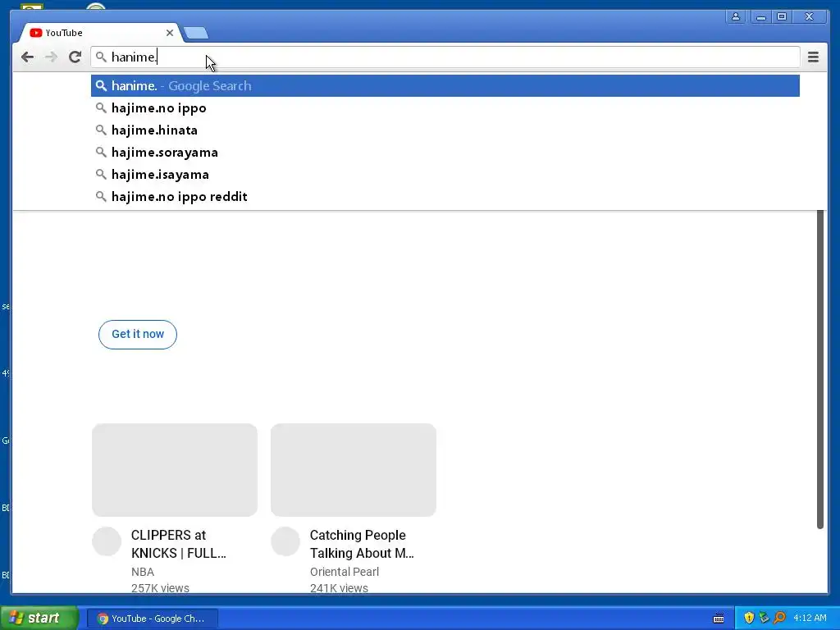Click the Oriental Pearl channel avatar

(285, 541)
